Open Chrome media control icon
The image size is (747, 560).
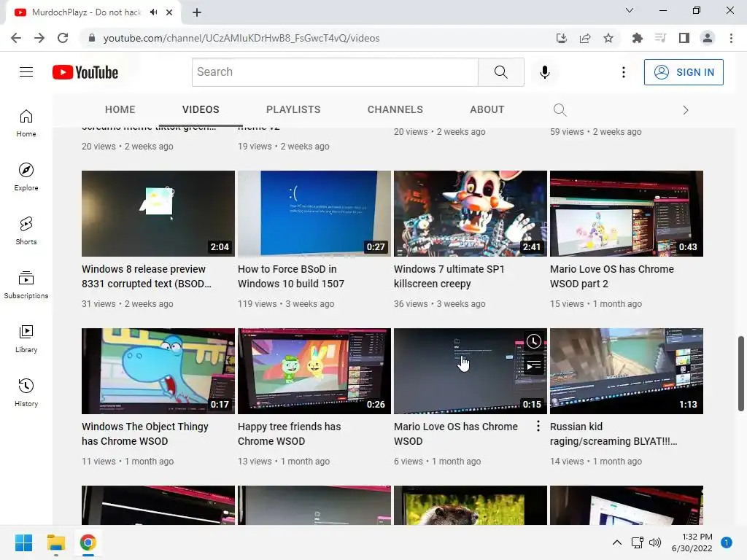[660, 38]
